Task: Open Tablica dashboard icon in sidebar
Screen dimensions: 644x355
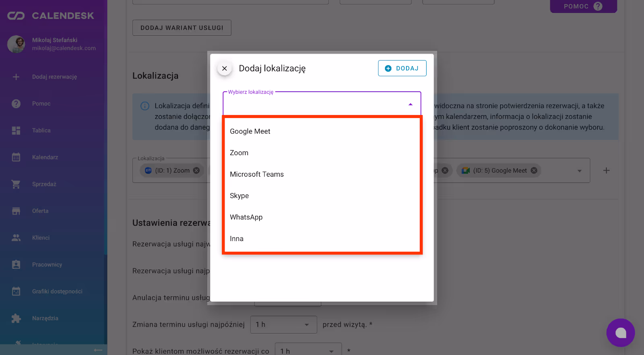Action: click(16, 130)
